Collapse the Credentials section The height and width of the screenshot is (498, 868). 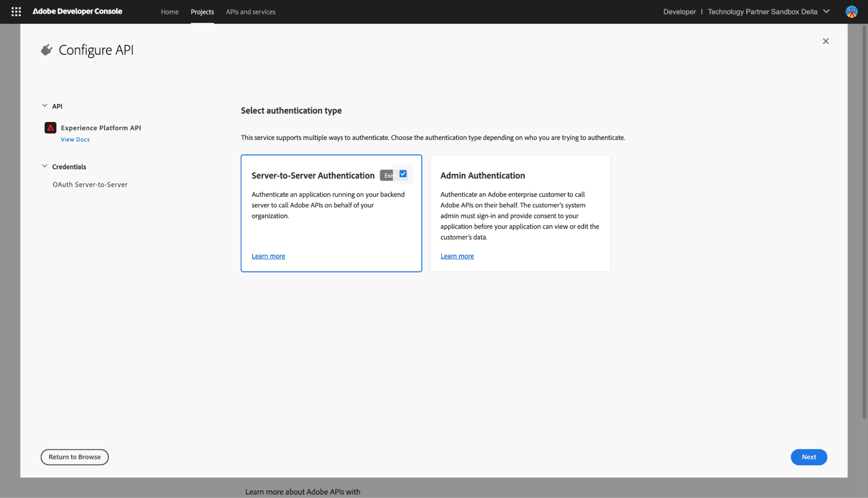[45, 166]
